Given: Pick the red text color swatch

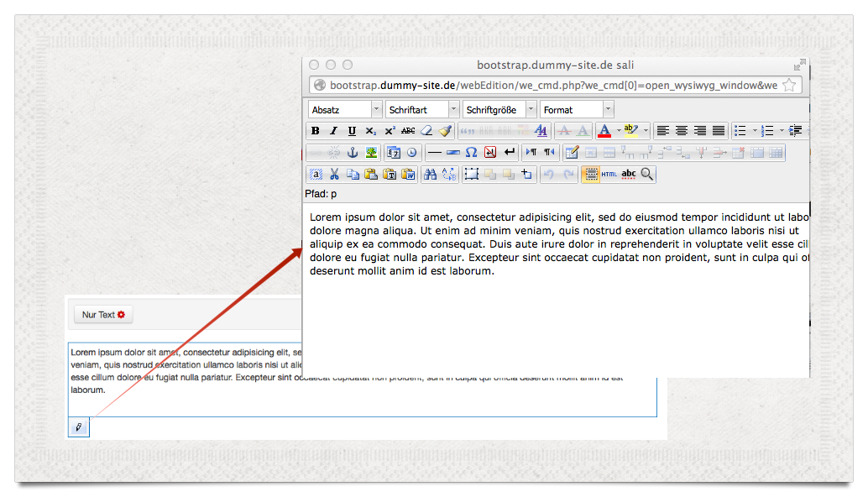Looking at the screenshot, I should [604, 131].
